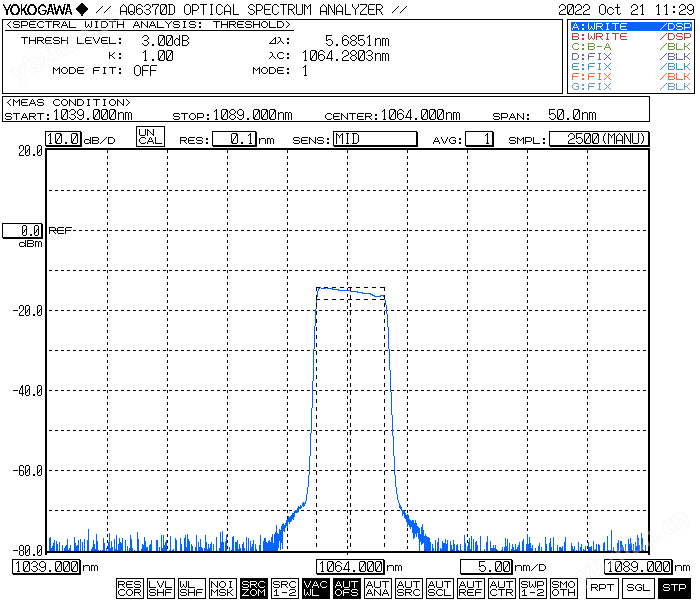
Task: Click the NOI MSK noise mask icon
Action: (222, 588)
